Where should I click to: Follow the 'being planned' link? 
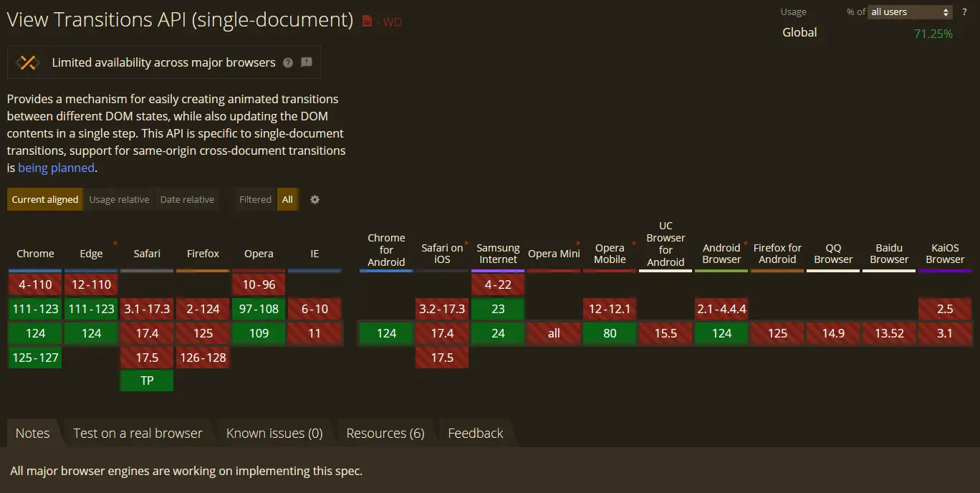click(56, 168)
